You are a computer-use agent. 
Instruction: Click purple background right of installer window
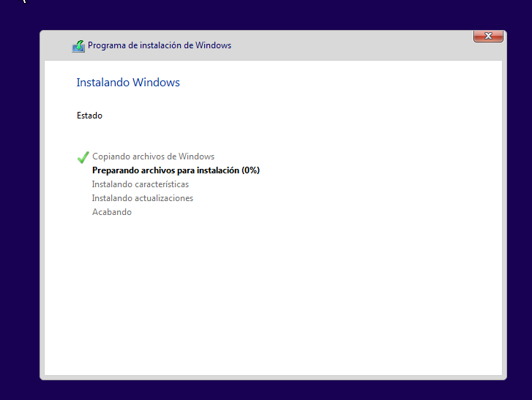tap(520, 219)
